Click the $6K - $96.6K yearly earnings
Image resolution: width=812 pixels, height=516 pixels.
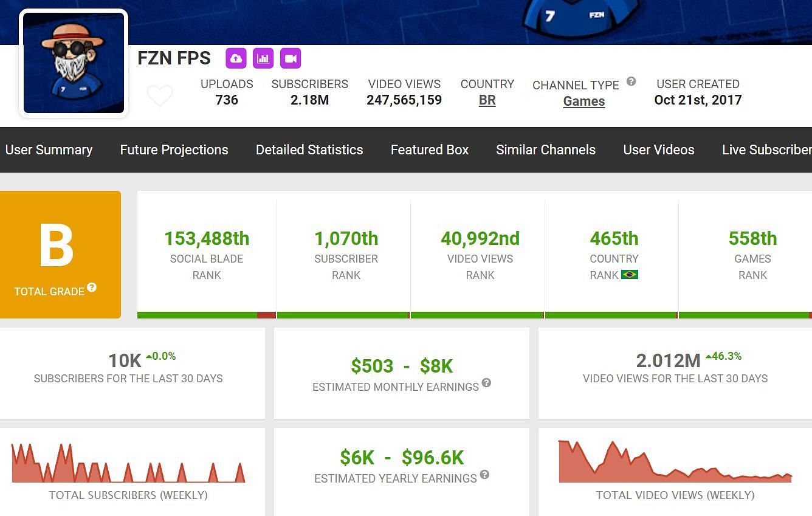[x=402, y=457]
